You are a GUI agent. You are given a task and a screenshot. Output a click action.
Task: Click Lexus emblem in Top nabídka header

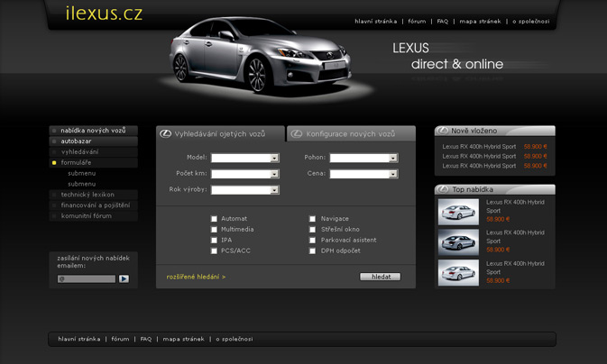[x=443, y=190]
